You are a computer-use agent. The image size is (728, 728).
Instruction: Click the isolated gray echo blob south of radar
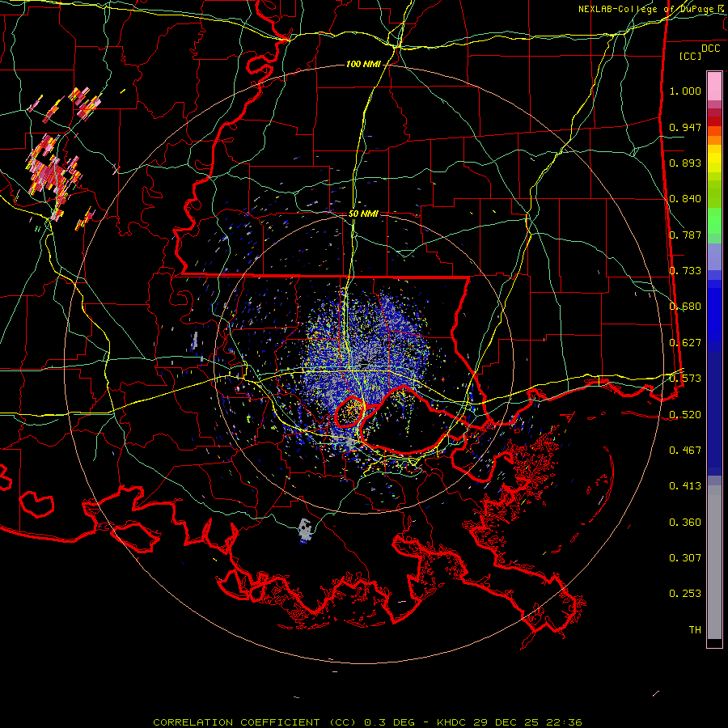[305, 530]
